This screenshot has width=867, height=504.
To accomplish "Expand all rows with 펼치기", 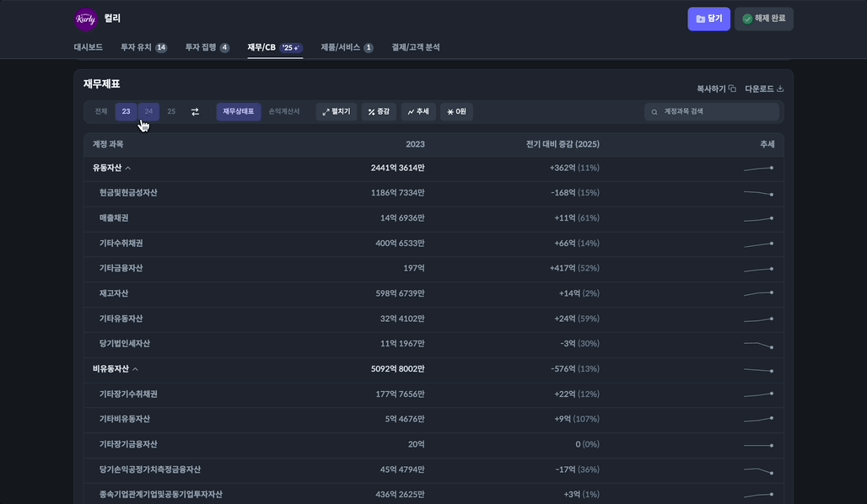I will pyautogui.click(x=336, y=112).
